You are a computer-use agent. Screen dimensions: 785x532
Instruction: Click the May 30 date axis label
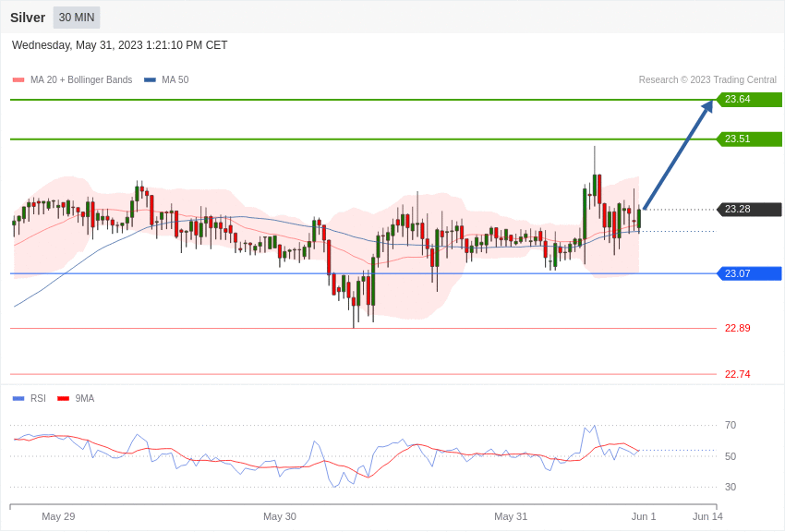point(280,516)
